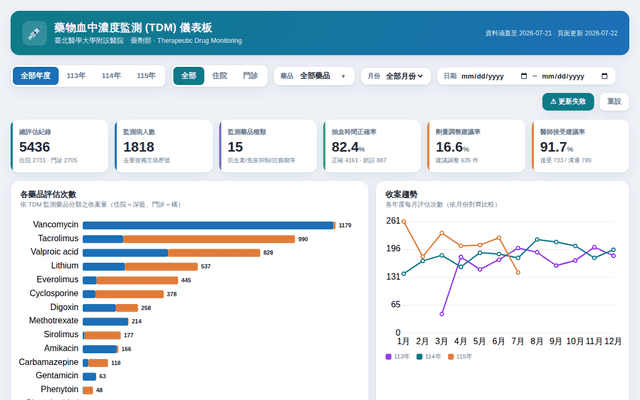Click the Amikacin drug label
Screen dimensions: 640x400
click(61, 348)
